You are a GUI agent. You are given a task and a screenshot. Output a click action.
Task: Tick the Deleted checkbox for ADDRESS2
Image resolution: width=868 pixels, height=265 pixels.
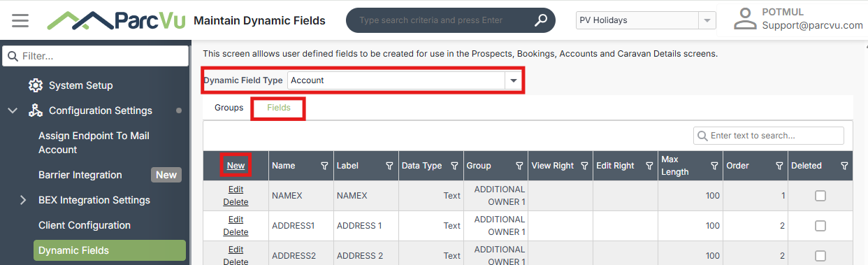[820, 256]
